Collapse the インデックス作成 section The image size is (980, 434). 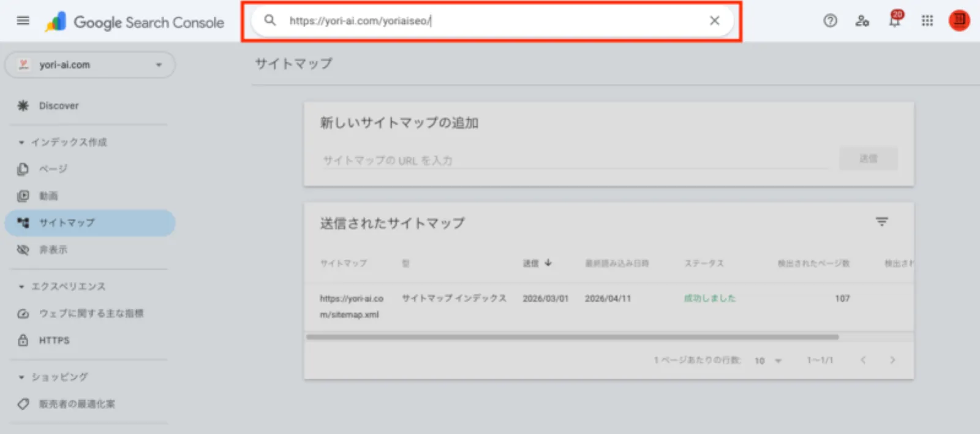[62, 142]
